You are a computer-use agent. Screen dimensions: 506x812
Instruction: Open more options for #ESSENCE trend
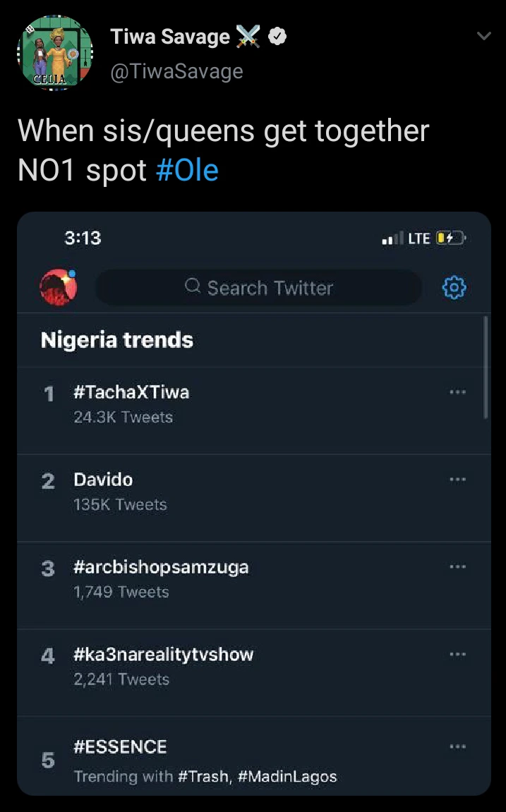(x=457, y=746)
